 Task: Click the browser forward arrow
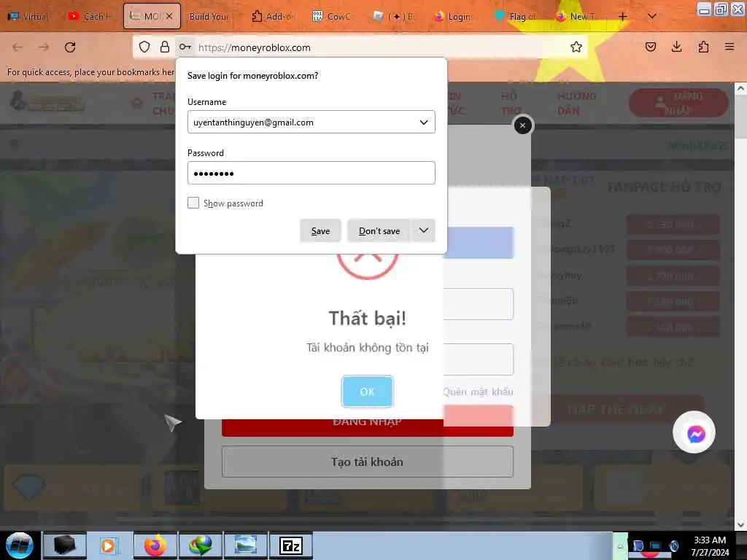(44, 47)
